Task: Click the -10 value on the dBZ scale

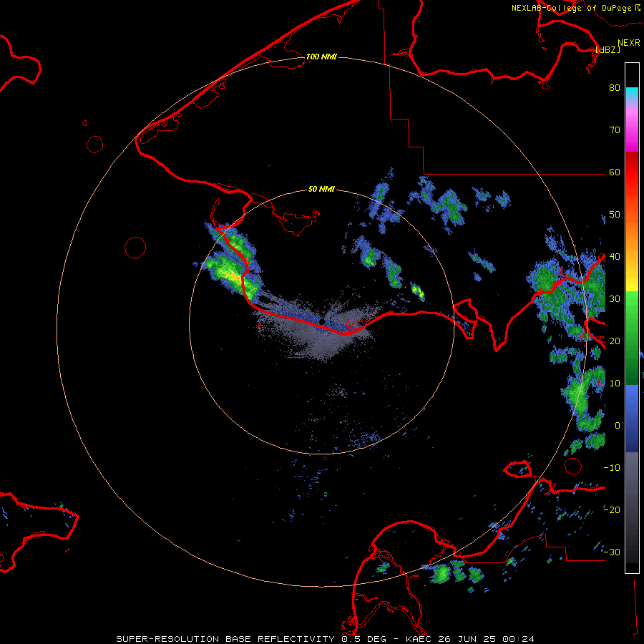Action: point(612,468)
